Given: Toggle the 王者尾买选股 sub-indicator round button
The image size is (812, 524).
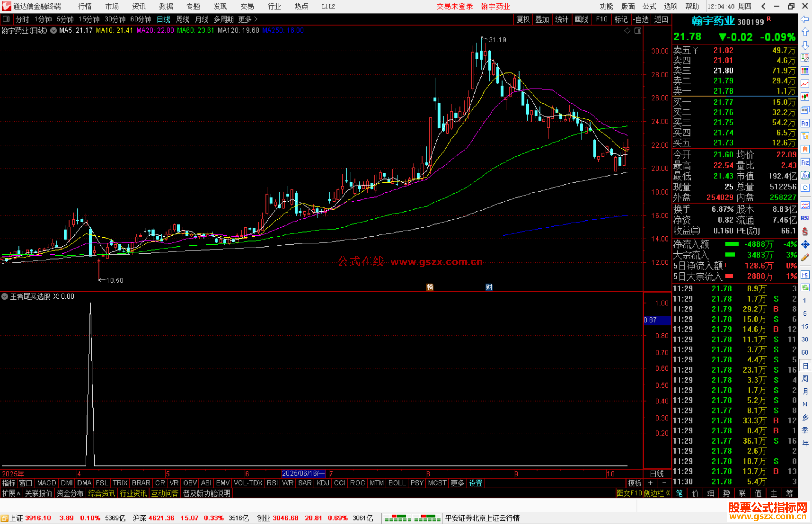Looking at the screenshot, I should (5, 296).
